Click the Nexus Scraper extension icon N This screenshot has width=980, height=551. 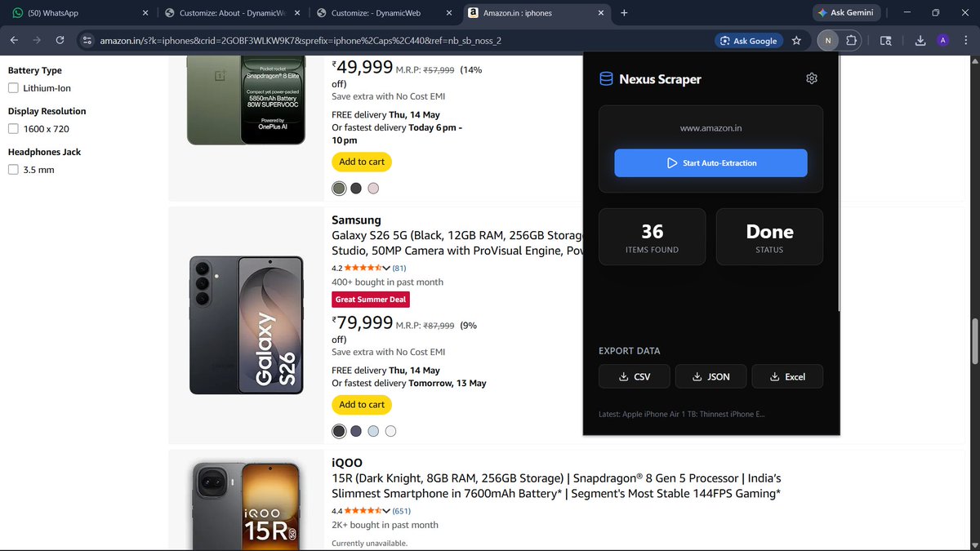click(828, 40)
